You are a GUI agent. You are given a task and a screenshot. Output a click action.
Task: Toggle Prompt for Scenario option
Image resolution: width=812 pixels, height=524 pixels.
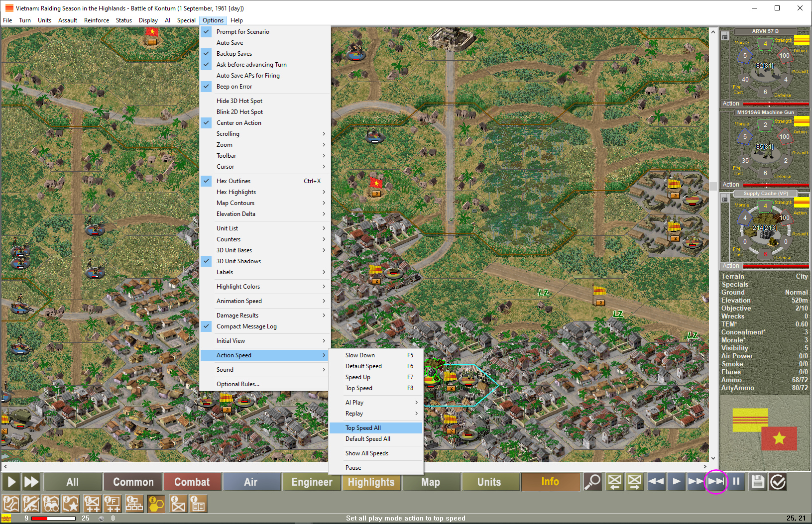coord(265,32)
